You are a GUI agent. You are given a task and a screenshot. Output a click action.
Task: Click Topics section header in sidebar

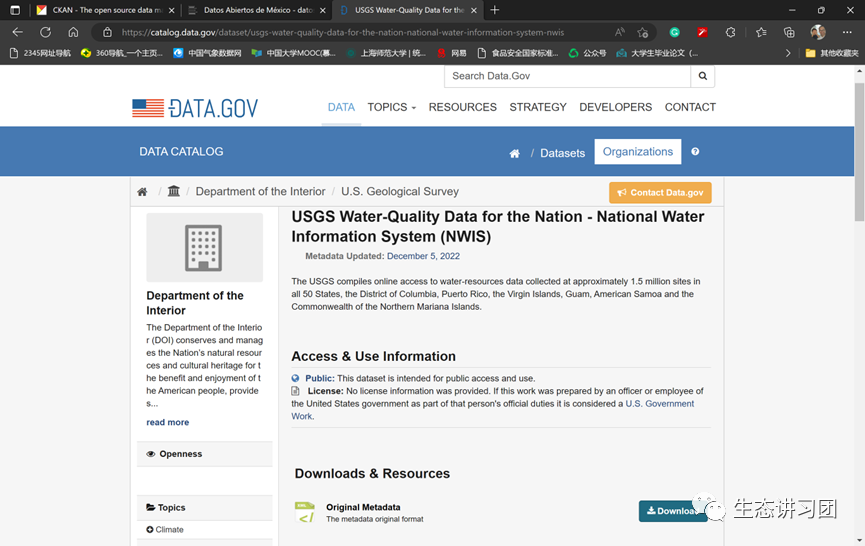(x=205, y=507)
